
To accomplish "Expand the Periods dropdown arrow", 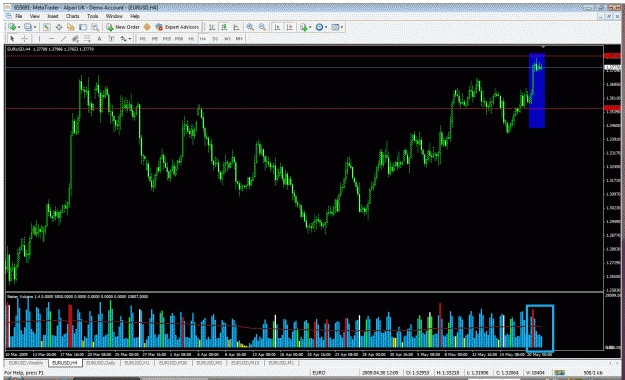I will click(x=326, y=27).
